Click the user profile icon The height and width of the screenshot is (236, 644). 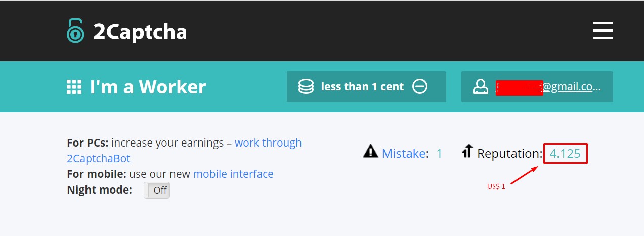[480, 87]
